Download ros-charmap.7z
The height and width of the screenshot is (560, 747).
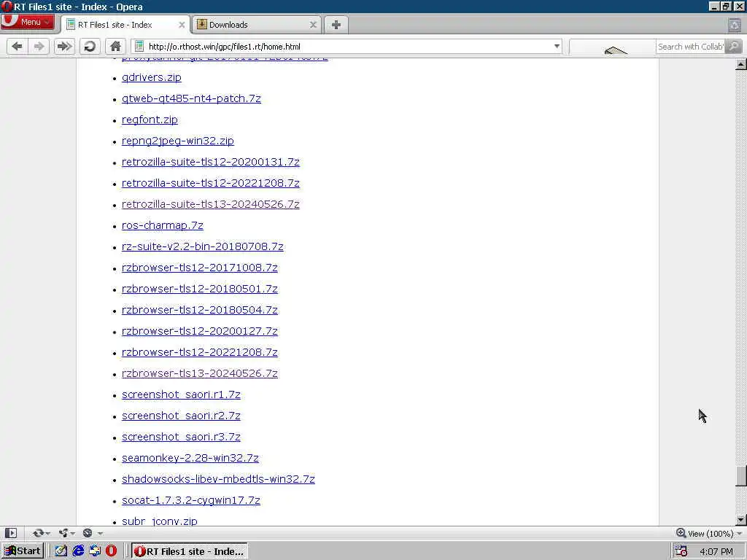[x=163, y=225]
